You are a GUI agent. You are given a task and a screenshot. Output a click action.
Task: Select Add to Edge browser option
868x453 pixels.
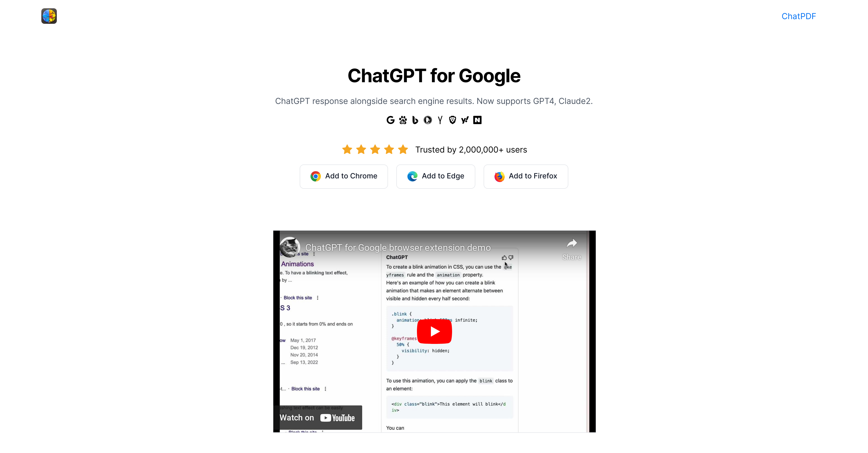point(435,176)
